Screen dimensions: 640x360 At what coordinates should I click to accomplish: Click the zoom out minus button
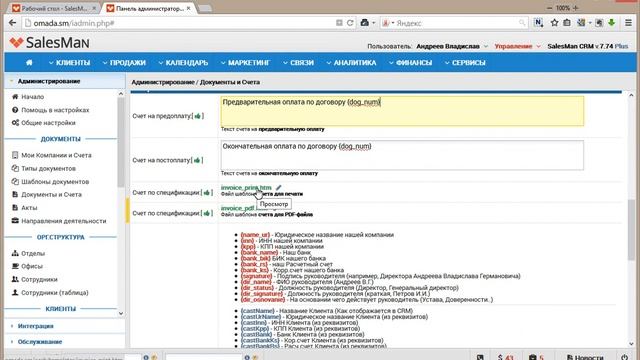pyautogui.click(x=549, y=8)
